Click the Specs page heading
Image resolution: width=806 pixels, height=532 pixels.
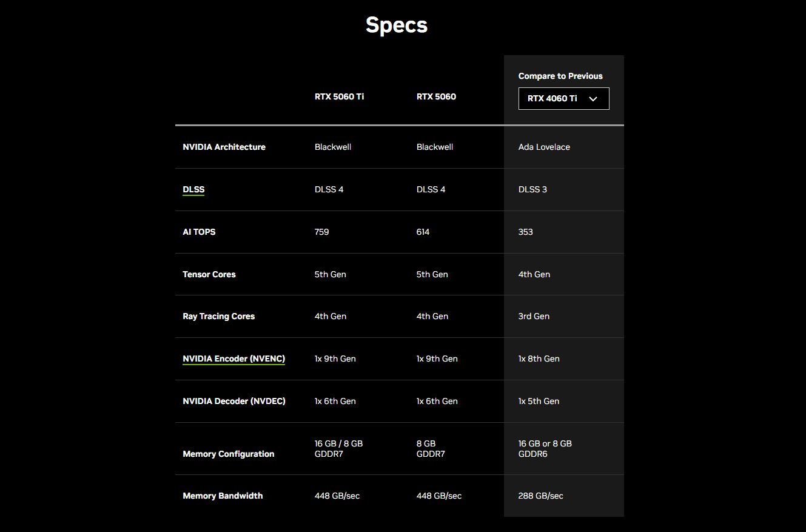(397, 25)
